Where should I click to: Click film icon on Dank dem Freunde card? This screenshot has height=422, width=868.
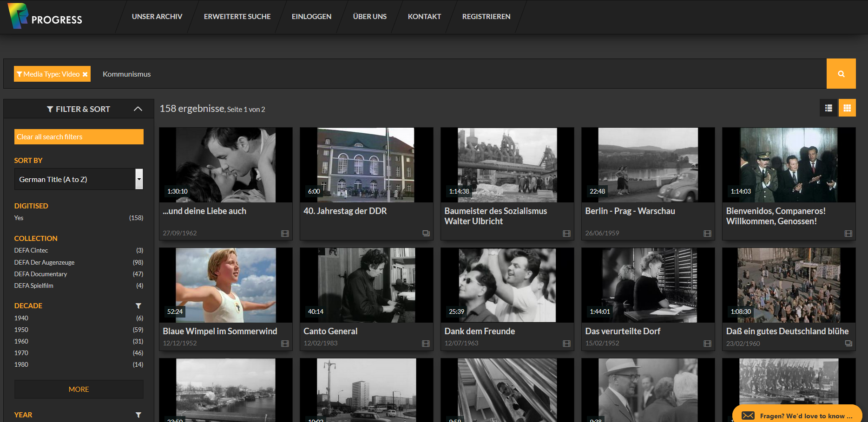pos(566,344)
